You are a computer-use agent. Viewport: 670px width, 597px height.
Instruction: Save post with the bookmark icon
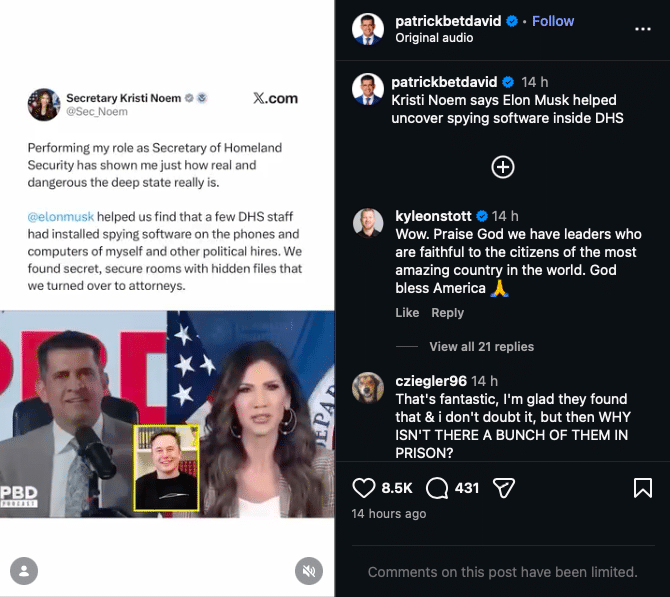point(643,488)
